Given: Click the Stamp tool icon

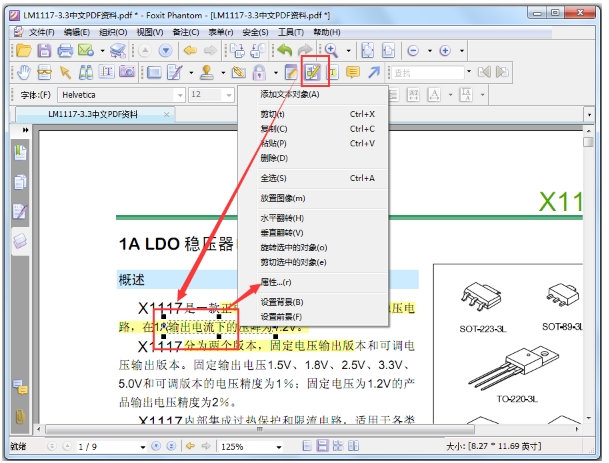Looking at the screenshot, I should pos(207,72).
